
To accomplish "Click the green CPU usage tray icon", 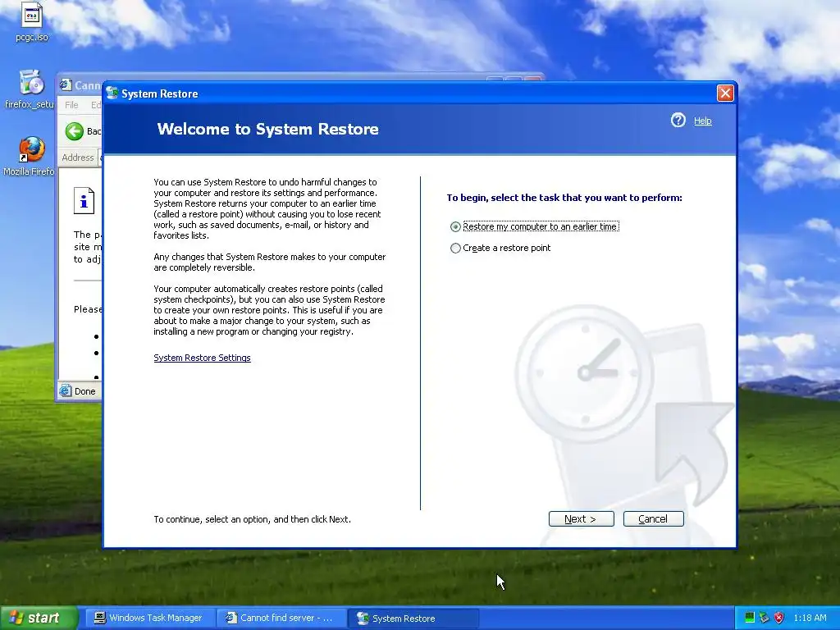I will coord(750,618).
